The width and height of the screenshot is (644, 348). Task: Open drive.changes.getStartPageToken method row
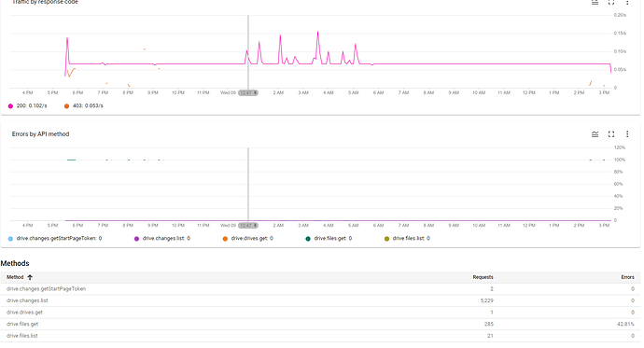coord(320,289)
